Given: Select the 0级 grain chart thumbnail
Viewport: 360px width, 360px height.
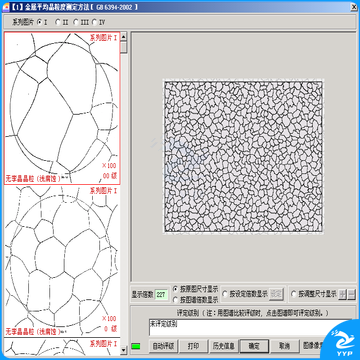Looking at the screenshot, I should pyautogui.click(x=62, y=261).
